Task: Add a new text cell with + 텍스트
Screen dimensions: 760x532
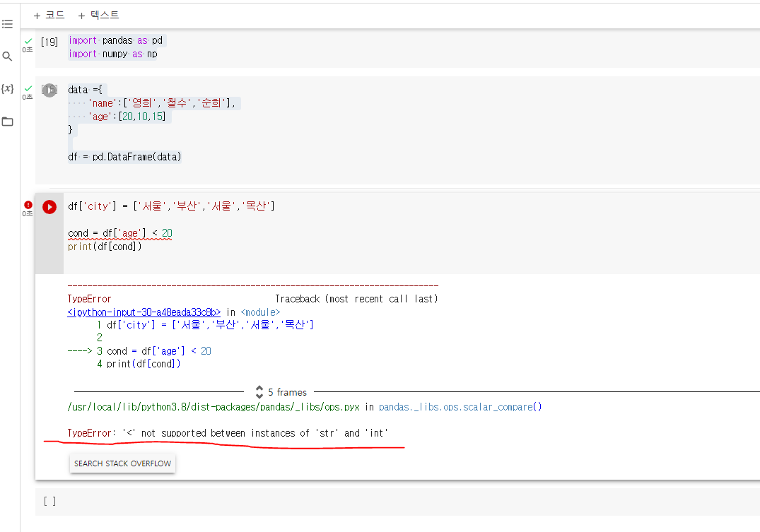Action: point(98,16)
